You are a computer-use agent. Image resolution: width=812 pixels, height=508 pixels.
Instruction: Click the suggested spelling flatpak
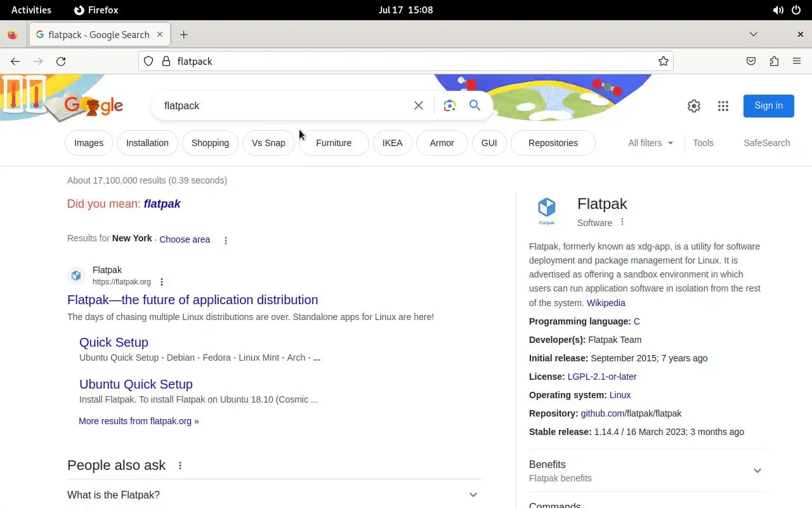pyautogui.click(x=162, y=204)
